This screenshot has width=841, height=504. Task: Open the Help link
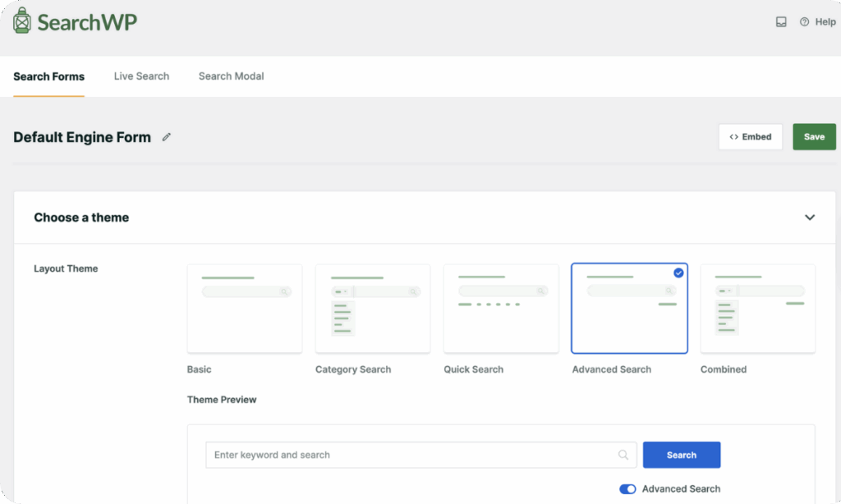click(x=818, y=22)
